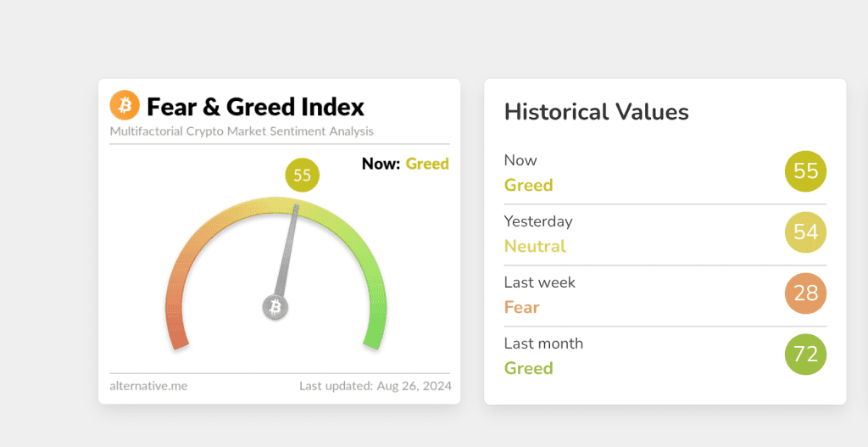This screenshot has height=447, width=868.
Task: Click the orange Bitcoin logo icon
Action: (x=125, y=106)
